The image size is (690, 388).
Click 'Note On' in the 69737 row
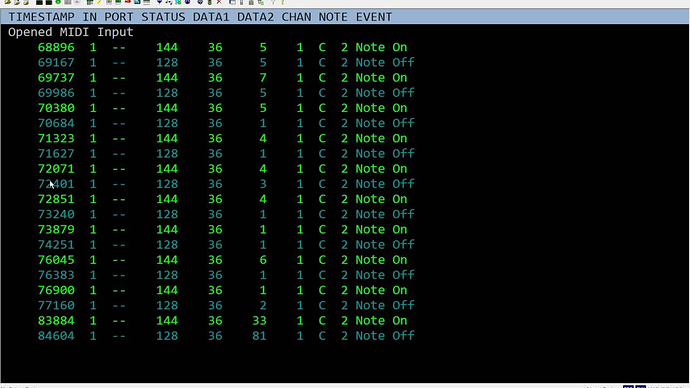tap(382, 77)
